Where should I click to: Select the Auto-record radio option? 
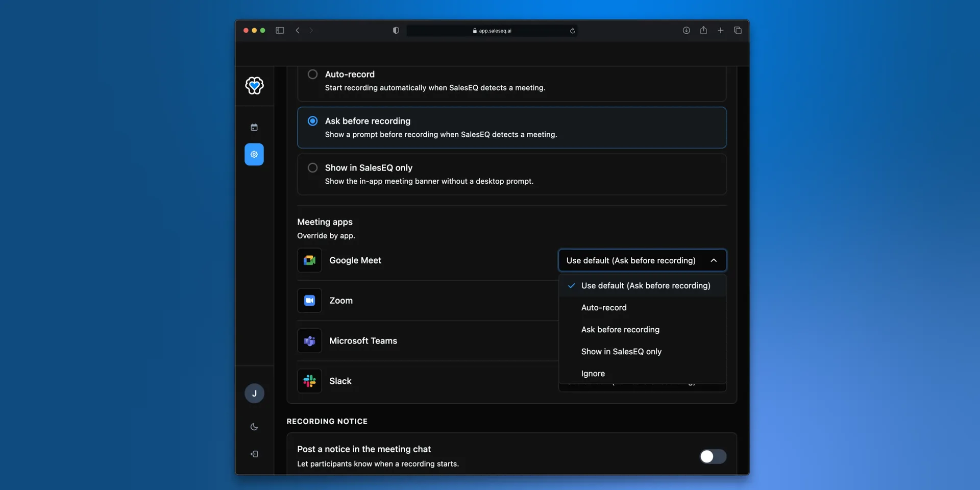312,75
